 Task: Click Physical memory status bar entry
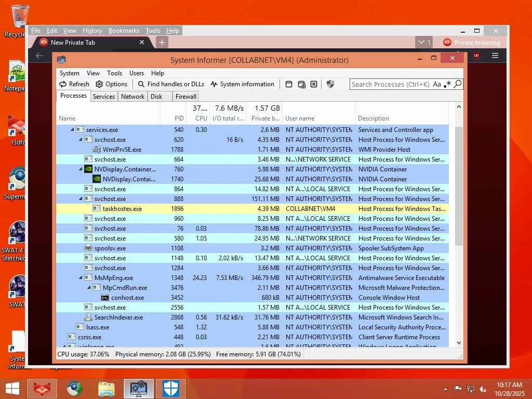pos(163,354)
